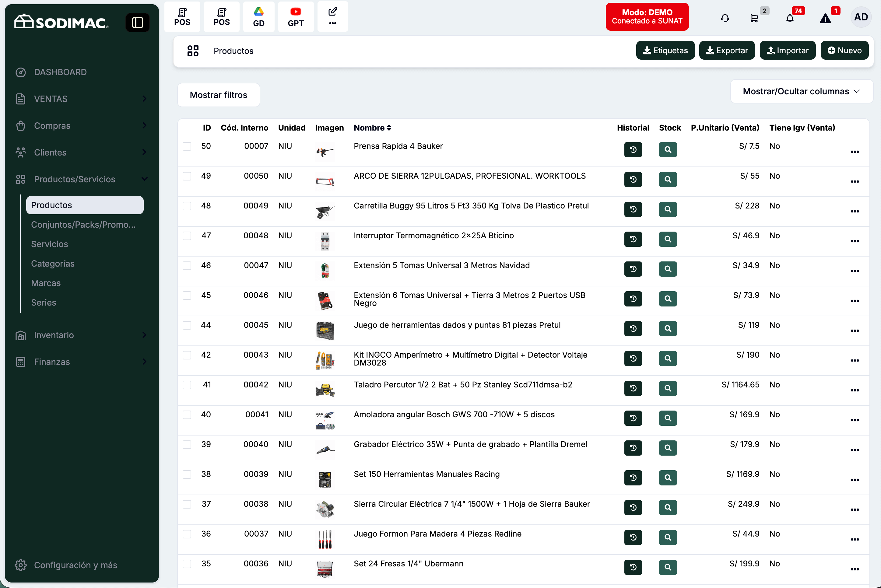Screen dimensions: 881x588
Task: Open the Mostrar/Ocultar columnas dropdown
Action: (801, 92)
